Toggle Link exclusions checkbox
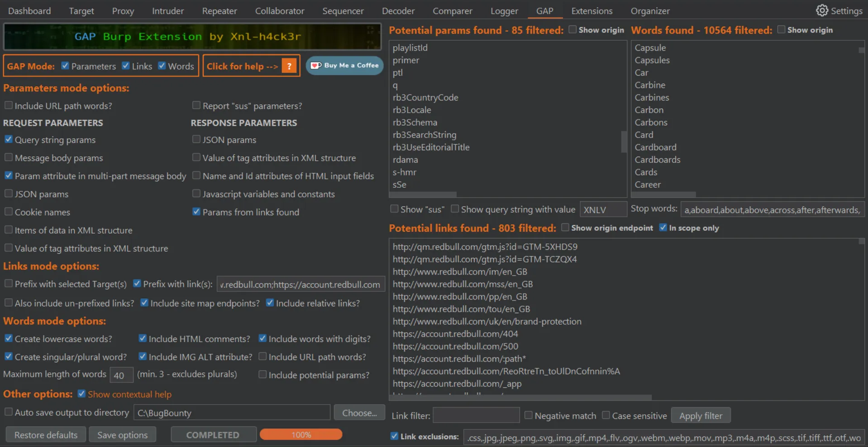Screen dimensions: 868x447 (395, 436)
